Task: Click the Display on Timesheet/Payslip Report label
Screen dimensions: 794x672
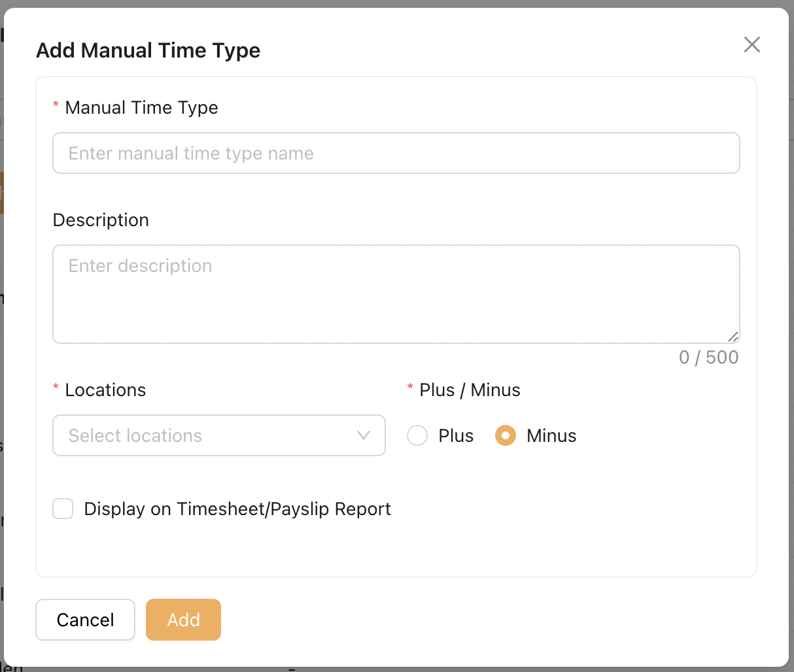Action: point(237,509)
